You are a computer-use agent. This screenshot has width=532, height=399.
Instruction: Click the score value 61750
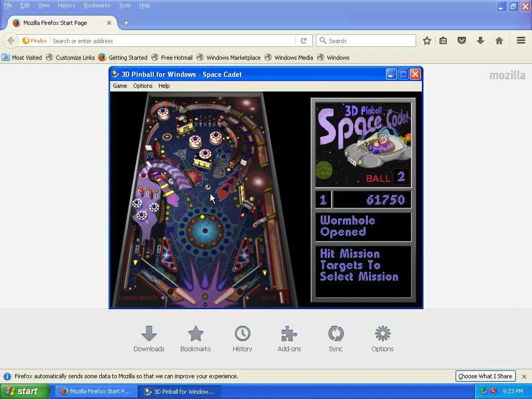[385, 199]
